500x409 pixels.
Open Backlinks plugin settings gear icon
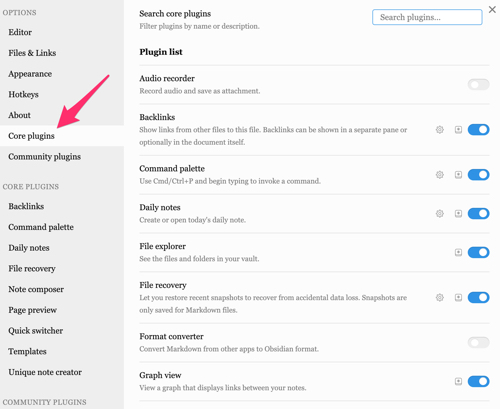point(440,130)
